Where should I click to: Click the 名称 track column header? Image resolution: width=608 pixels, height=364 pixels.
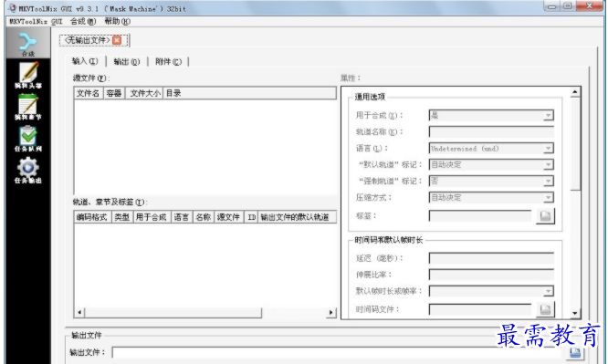204,217
